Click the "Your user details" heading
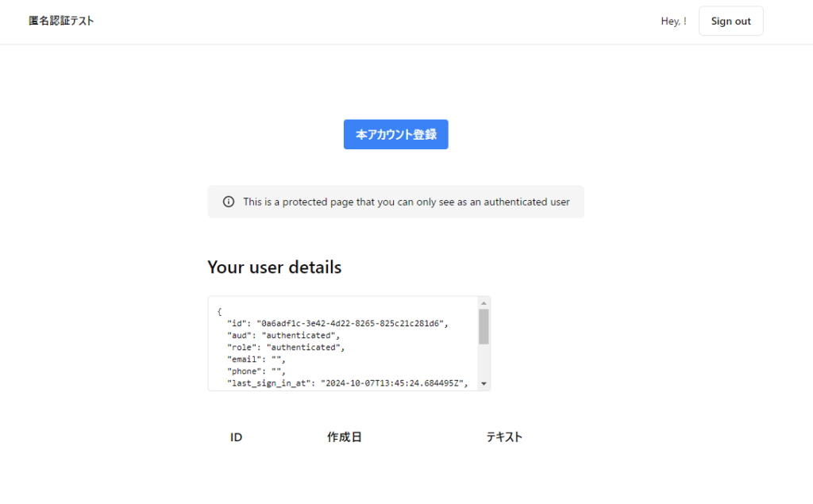Screen dimensions: 813x504 tap(274, 267)
